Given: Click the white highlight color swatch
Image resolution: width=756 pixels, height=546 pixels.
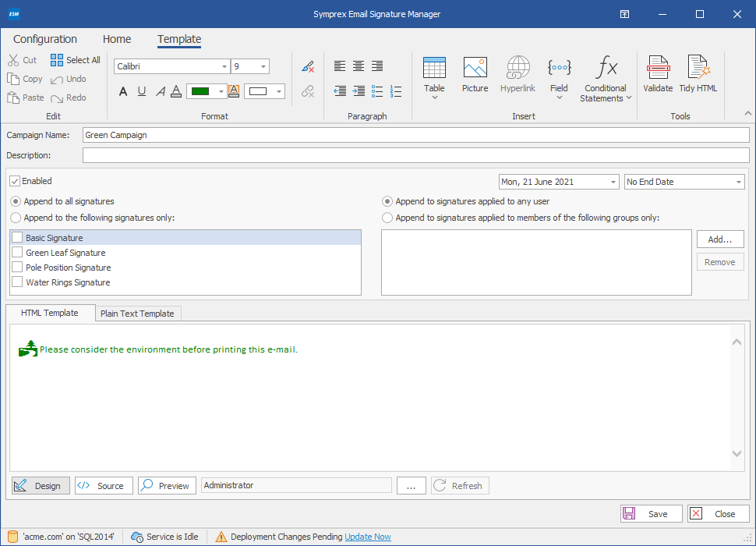Looking at the screenshot, I should coord(258,91).
